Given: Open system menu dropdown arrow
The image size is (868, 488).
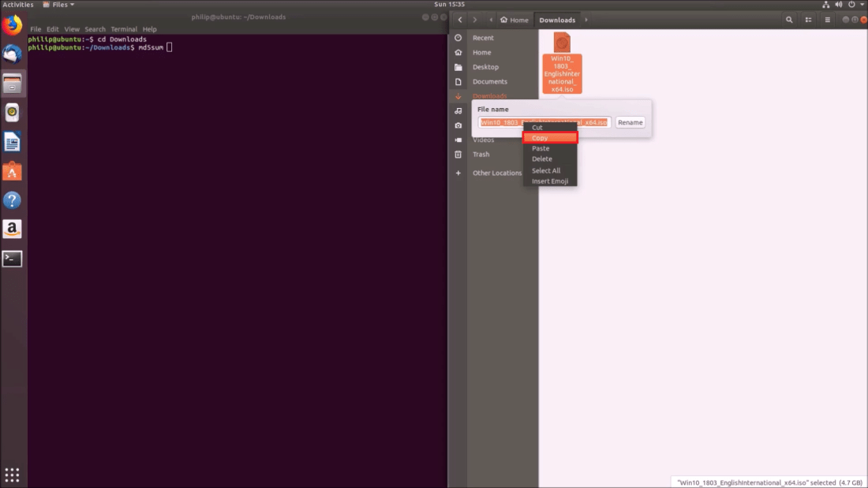Looking at the screenshot, I should 862,5.
